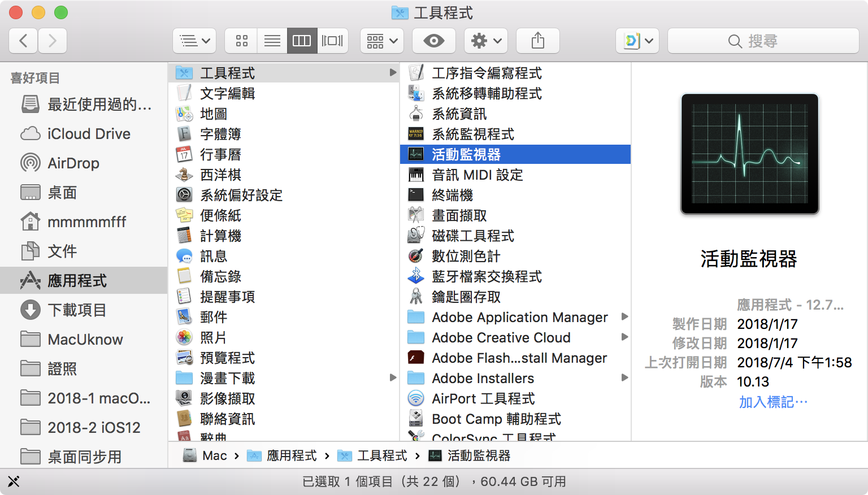
Task: Switch to icon view
Action: 241,41
